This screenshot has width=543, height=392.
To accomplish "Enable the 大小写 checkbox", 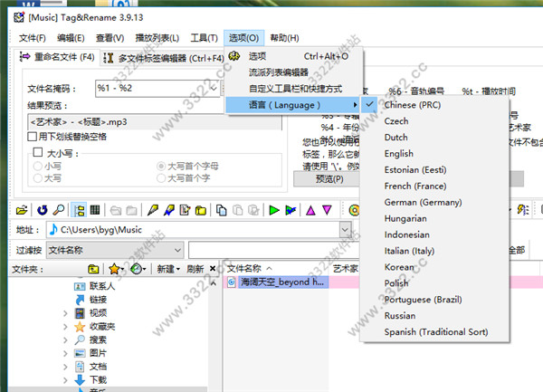I will [x=37, y=152].
